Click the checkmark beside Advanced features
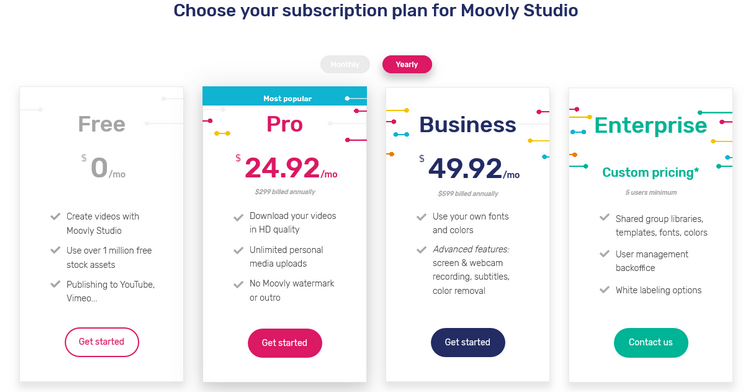This screenshot has height=392, width=750. click(x=421, y=250)
